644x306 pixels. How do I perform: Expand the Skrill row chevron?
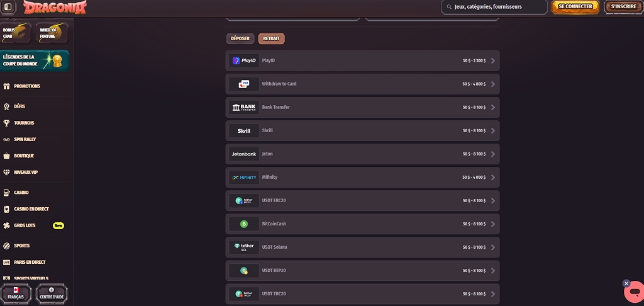pos(493,131)
